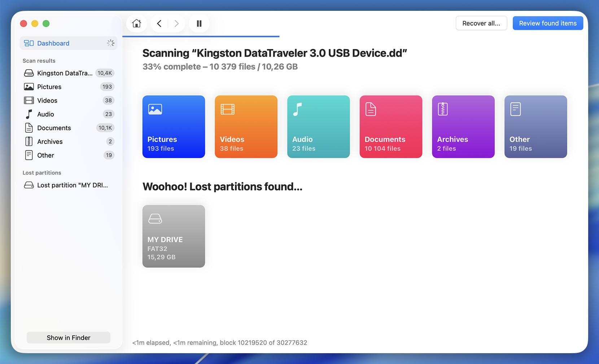Click the Dashboard grid icon

coord(29,43)
